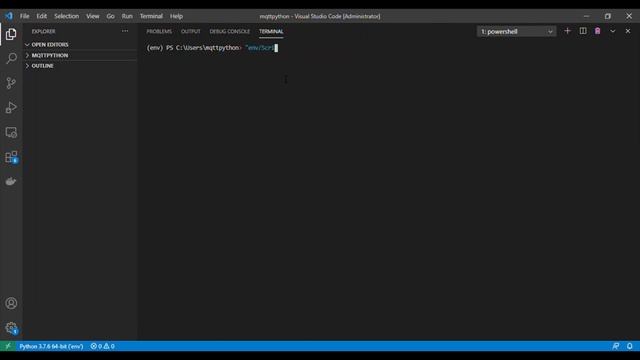The height and width of the screenshot is (360, 640).
Task: Open notifications bell in status bar
Action: tap(630, 346)
